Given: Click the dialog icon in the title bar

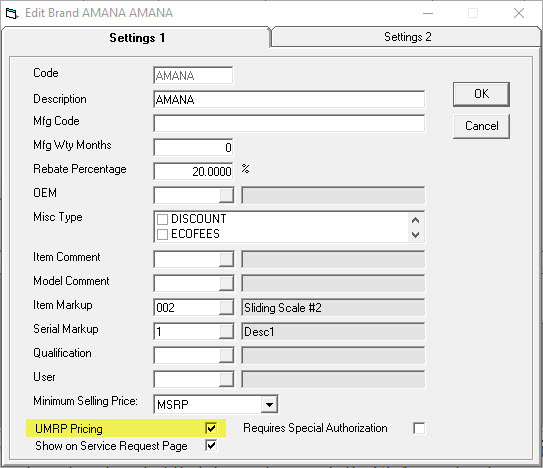Looking at the screenshot, I should tap(11, 14).
